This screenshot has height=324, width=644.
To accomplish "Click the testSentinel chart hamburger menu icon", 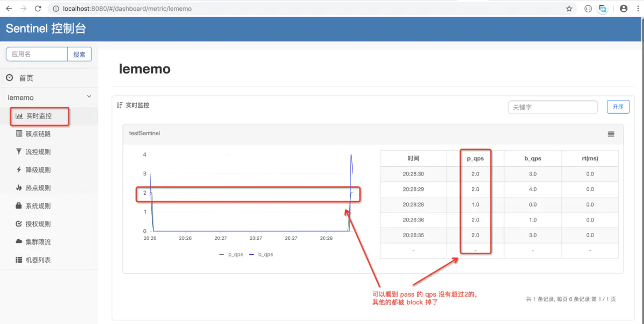I will pos(611,134).
